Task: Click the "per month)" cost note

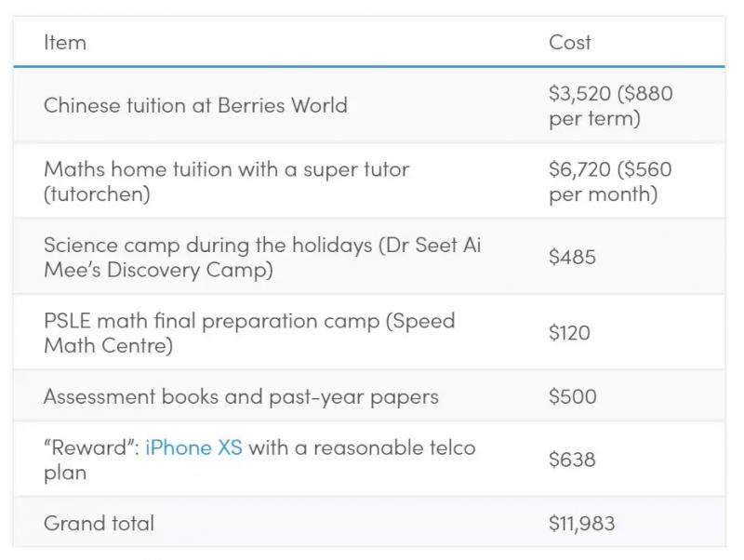Action: click(603, 194)
